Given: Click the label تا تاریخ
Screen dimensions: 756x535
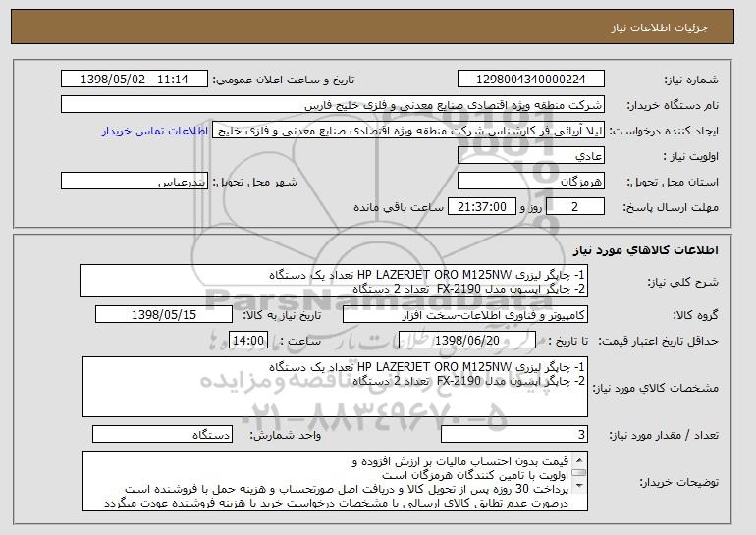Looking at the screenshot, I should pos(568,341).
